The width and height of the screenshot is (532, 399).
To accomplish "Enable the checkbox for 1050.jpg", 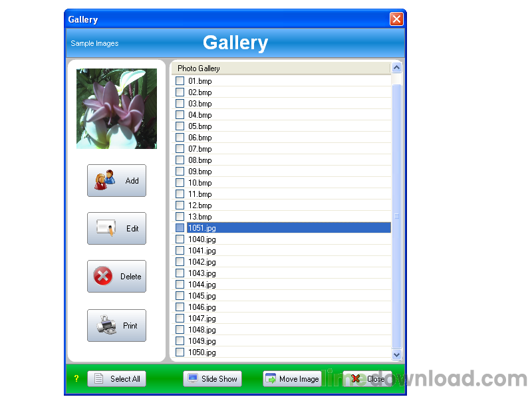I will [x=180, y=352].
